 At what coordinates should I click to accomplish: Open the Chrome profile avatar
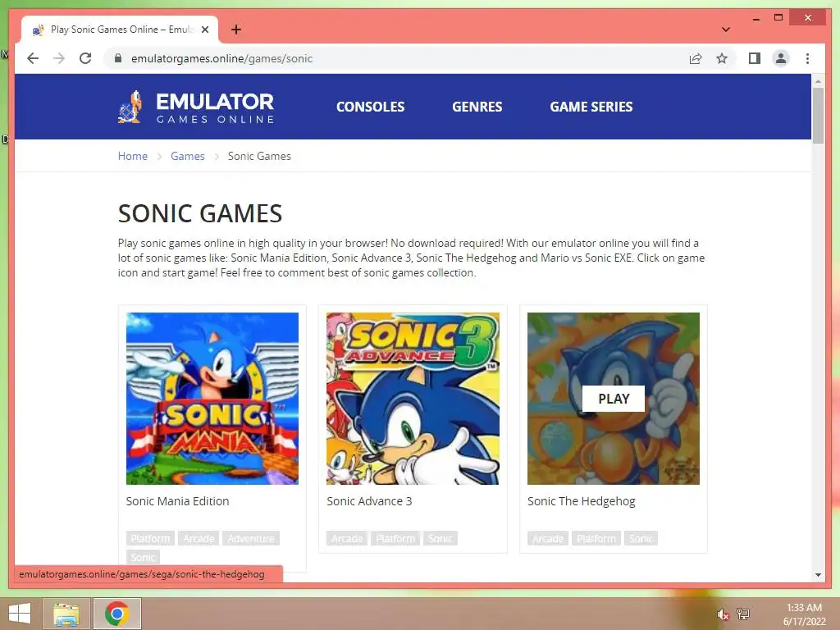[781, 58]
